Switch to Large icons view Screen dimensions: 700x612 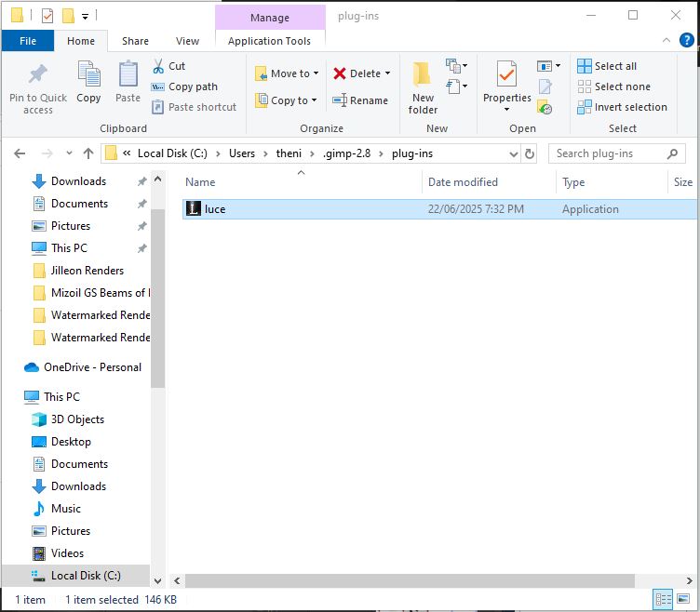683,599
